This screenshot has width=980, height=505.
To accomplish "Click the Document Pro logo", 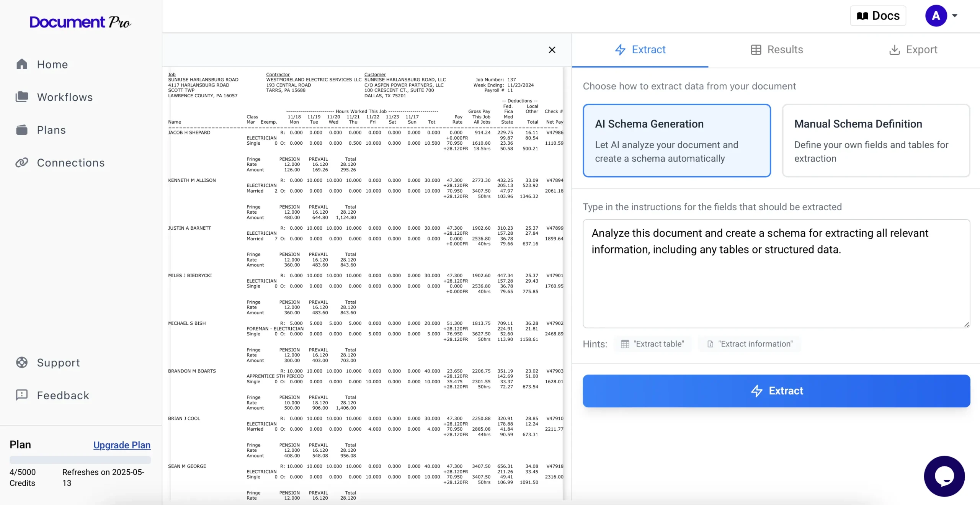I will pyautogui.click(x=80, y=21).
